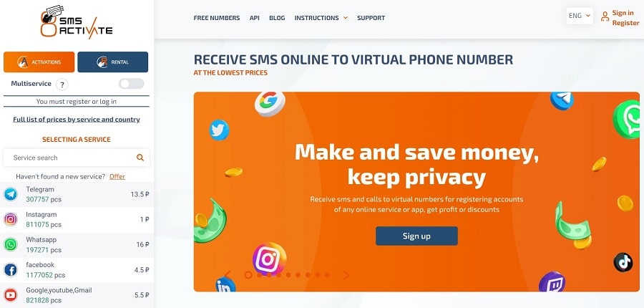Viewport: 644px width, 308px height.
Task: Click the Sign up banner button
Action: point(416,236)
